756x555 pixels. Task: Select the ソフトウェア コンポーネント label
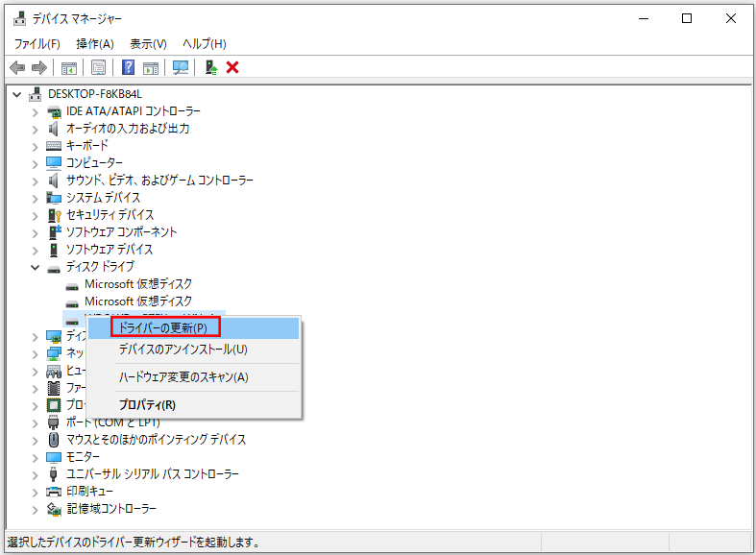[x=121, y=232]
